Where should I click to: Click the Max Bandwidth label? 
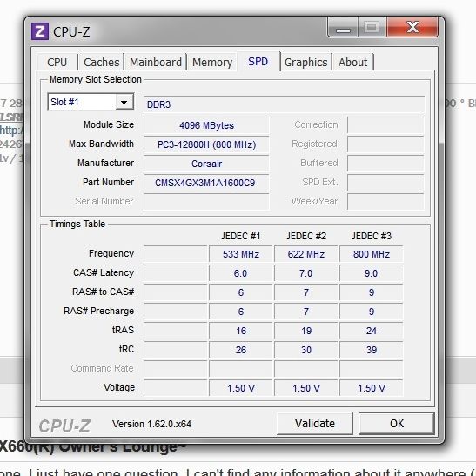[102, 144]
